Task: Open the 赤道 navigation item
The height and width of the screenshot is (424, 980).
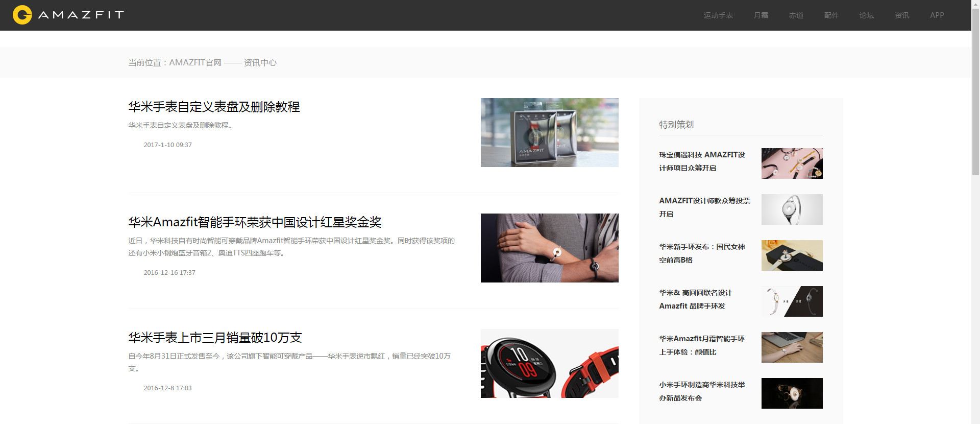Action: [x=796, y=15]
